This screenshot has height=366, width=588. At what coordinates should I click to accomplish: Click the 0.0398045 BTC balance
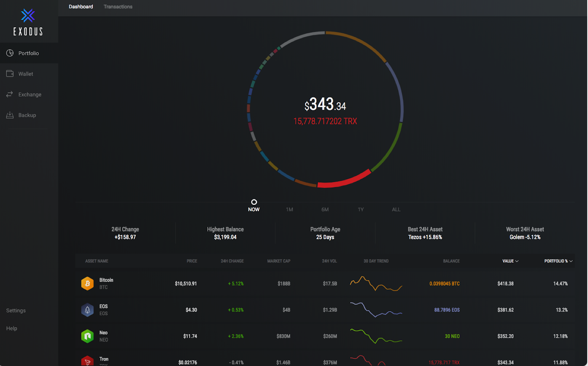[x=444, y=284]
